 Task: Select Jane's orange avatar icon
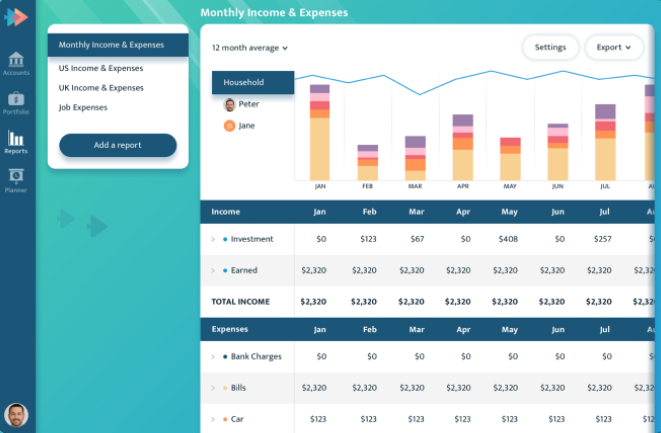[x=229, y=126]
